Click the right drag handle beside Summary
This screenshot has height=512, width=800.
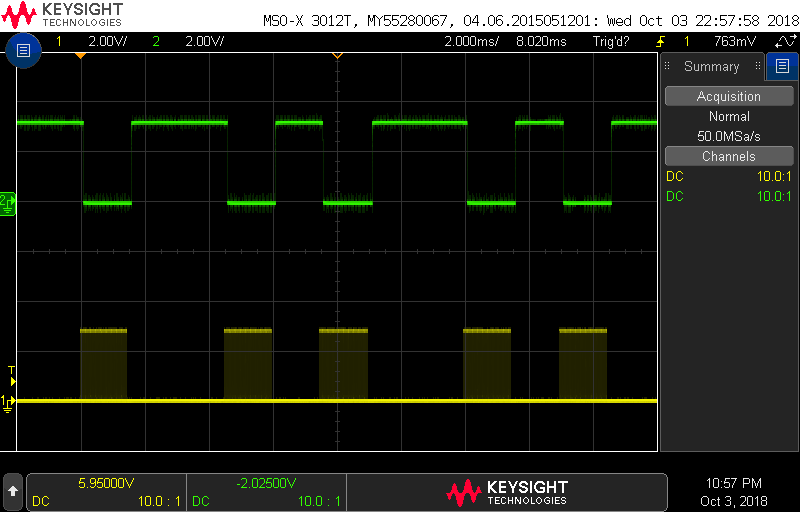758,66
